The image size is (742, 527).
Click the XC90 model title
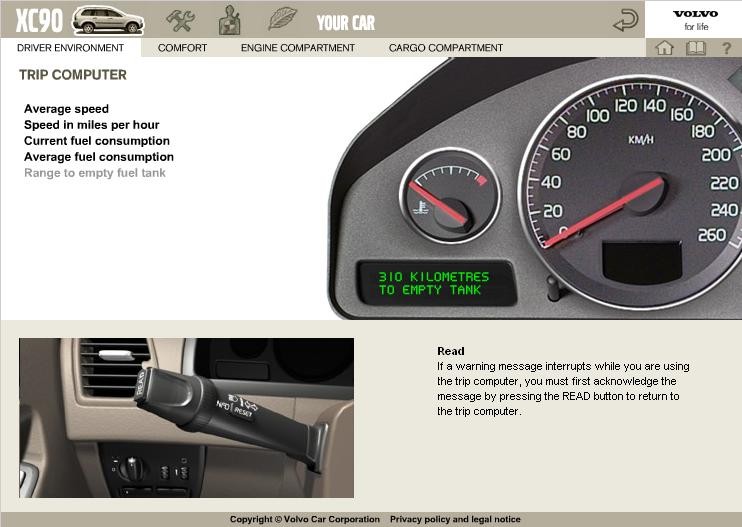(39, 21)
